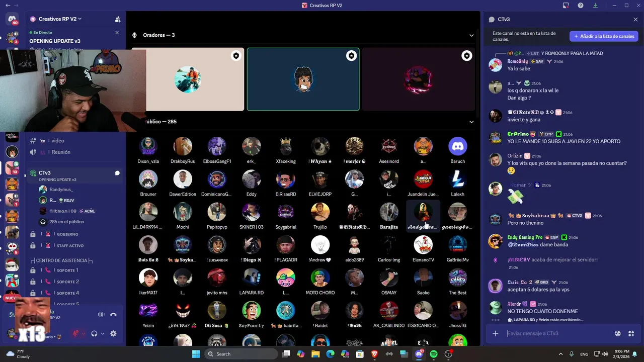Click OPENING UPDATE v3 live banner title
This screenshot has height=362, width=644.
coord(55,41)
